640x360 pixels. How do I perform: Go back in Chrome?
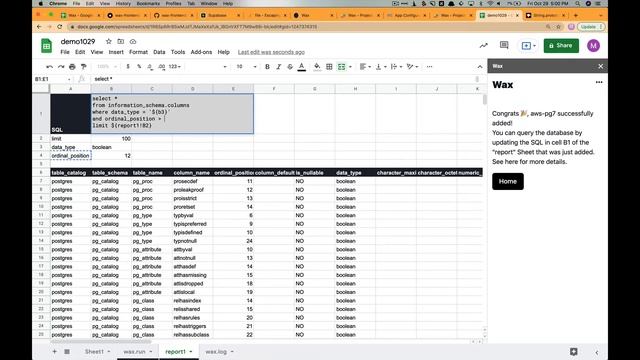pos(39,27)
